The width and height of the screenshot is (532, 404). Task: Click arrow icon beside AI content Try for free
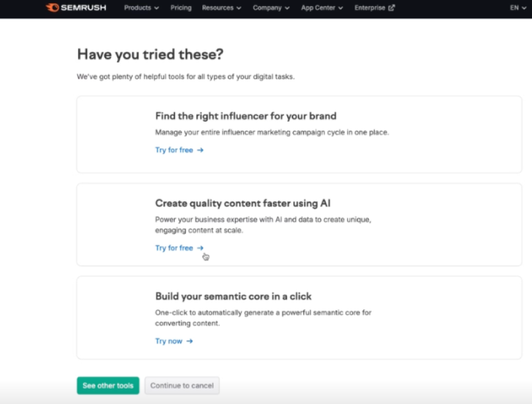pos(200,248)
